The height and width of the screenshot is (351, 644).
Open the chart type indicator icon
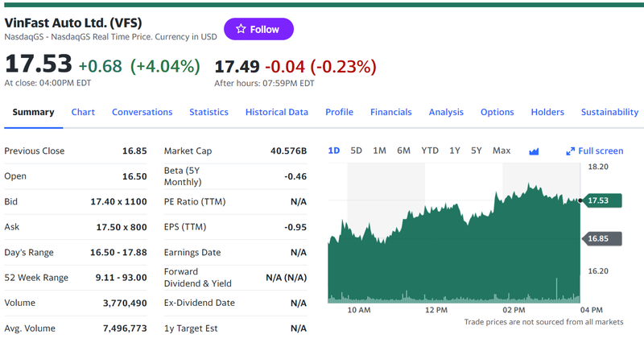[x=534, y=151]
